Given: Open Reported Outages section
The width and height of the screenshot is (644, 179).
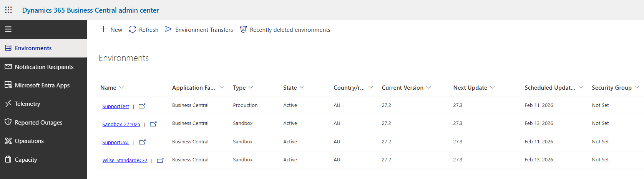Looking at the screenshot, I should tap(38, 123).
